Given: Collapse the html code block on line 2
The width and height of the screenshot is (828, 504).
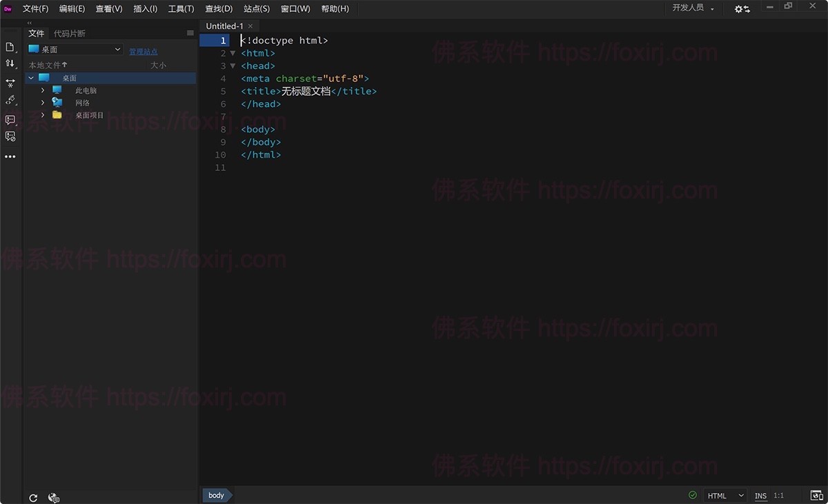Looking at the screenshot, I should click(x=233, y=52).
